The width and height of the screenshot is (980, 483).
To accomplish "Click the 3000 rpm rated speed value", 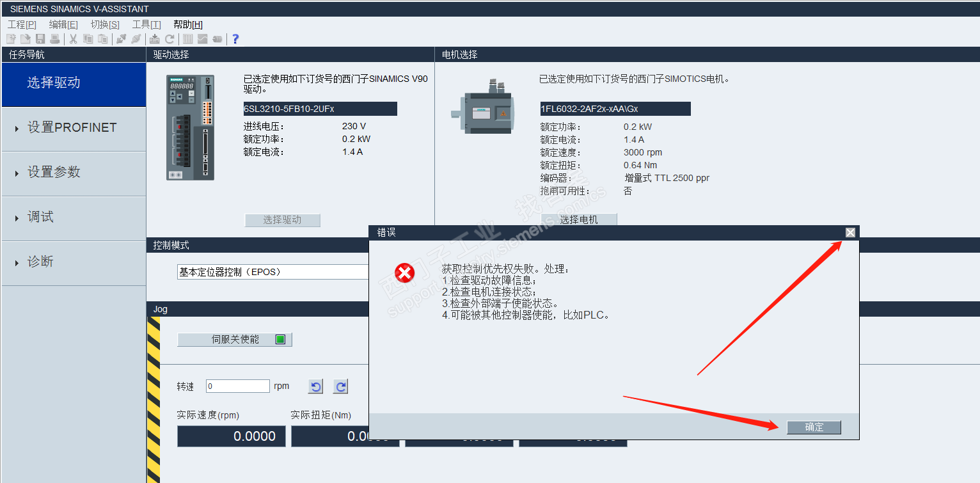I will click(643, 153).
